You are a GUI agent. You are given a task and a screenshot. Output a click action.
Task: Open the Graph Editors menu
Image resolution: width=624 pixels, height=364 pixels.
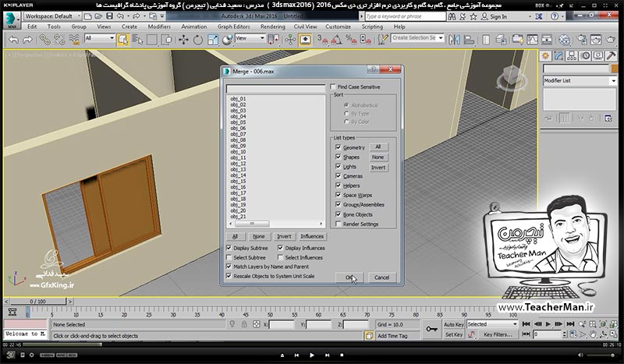233,27
